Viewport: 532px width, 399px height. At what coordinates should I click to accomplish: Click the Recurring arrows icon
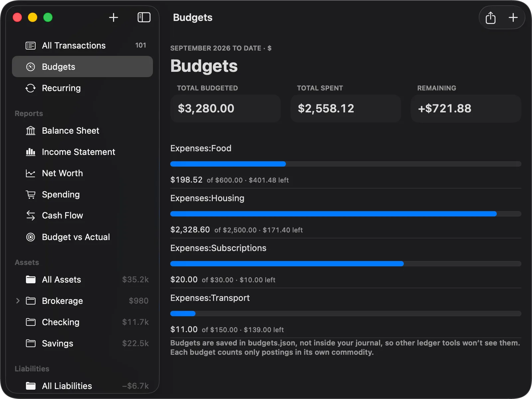(31, 88)
